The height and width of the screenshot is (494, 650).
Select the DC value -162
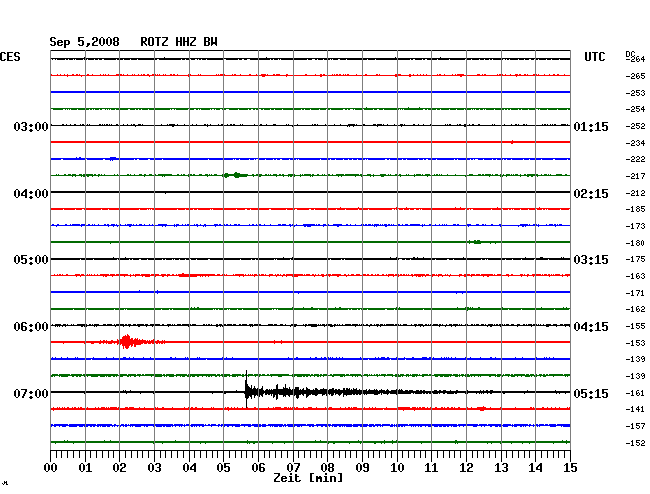tap(635, 310)
